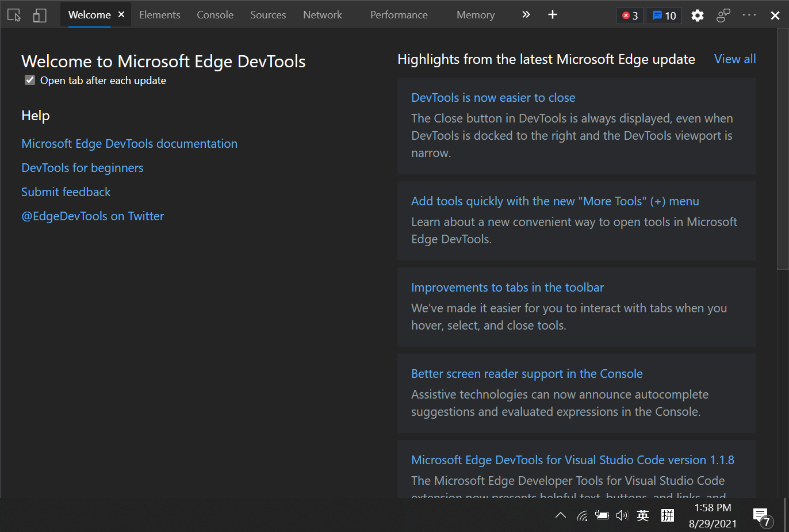Open @EdgeDevTools on Twitter link

tap(93, 216)
